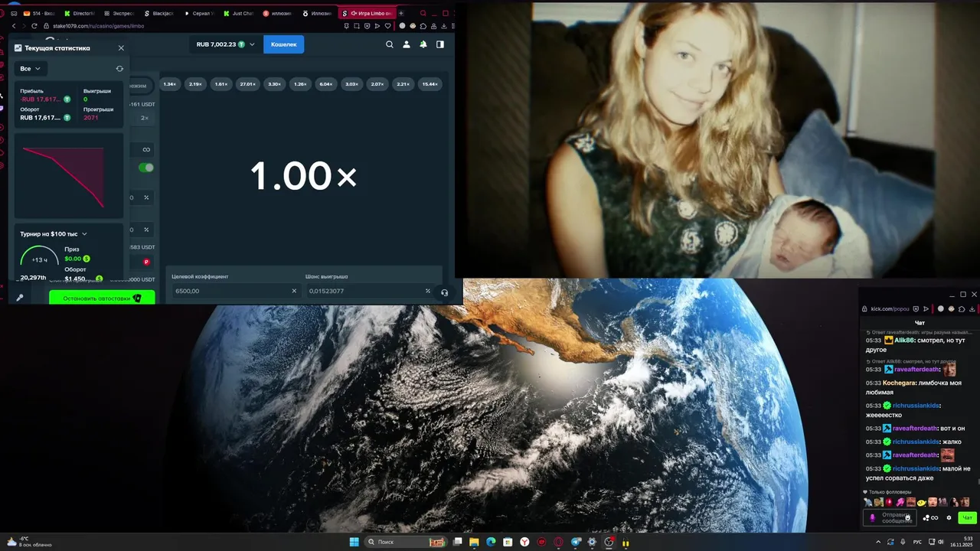Open the user profile icon
The image size is (980, 551).
click(407, 44)
